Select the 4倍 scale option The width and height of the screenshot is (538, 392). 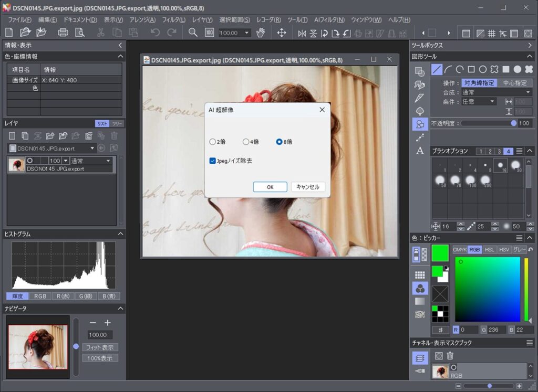coord(246,142)
